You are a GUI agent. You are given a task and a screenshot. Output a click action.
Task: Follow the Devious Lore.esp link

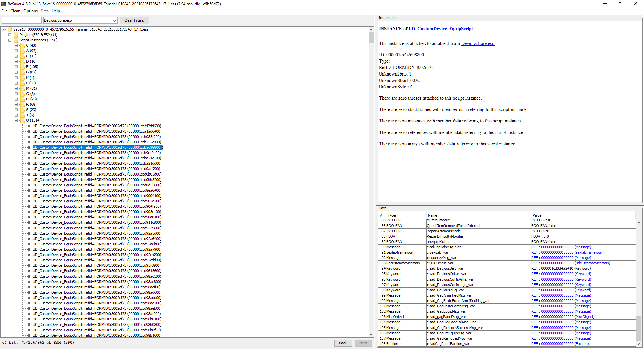coord(478,44)
